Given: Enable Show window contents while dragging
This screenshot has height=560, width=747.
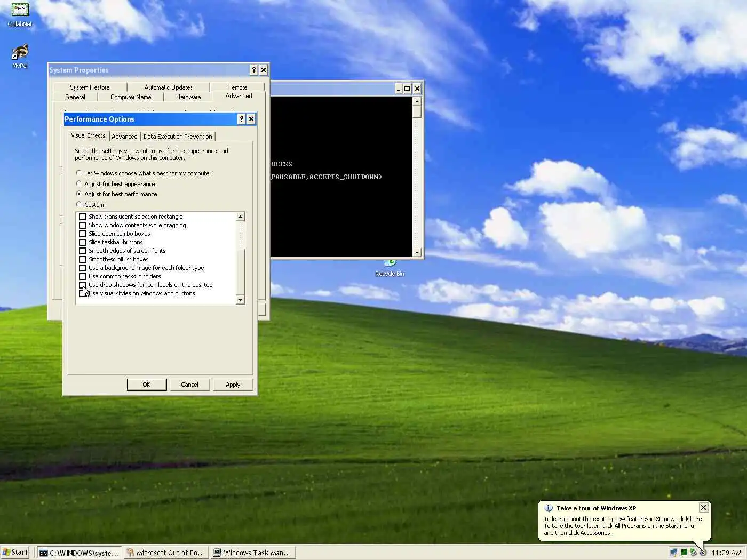Looking at the screenshot, I should (82, 225).
